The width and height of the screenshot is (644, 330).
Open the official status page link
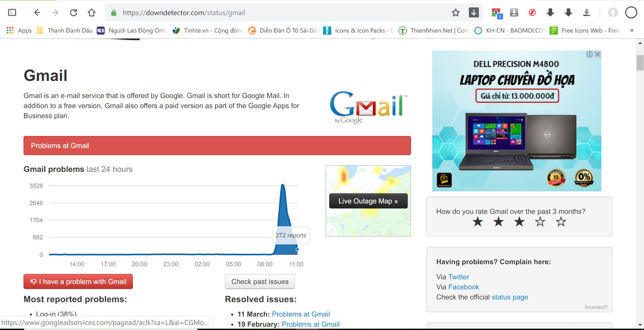[510, 297]
